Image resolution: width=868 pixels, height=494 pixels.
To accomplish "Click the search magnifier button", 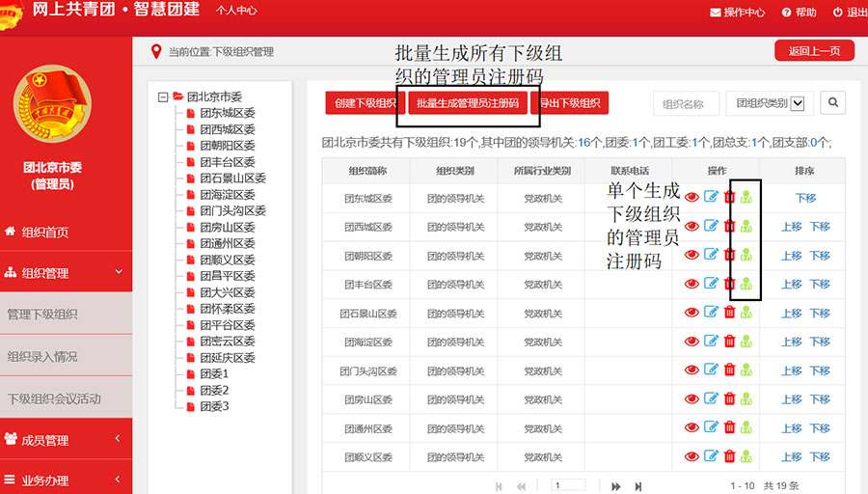I will tap(831, 103).
